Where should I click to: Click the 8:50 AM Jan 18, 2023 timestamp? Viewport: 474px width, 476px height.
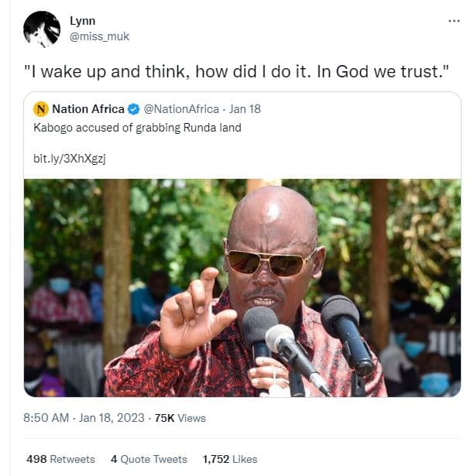click(84, 418)
